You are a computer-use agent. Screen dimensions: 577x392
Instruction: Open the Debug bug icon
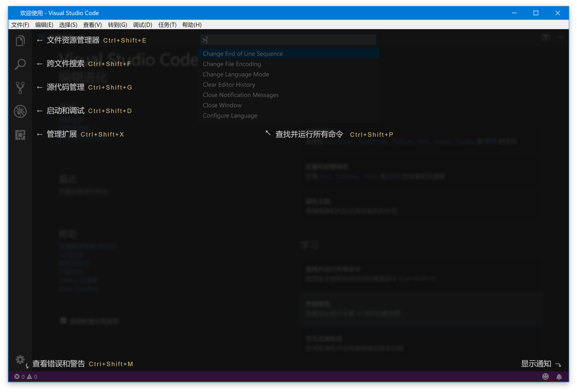(x=20, y=111)
